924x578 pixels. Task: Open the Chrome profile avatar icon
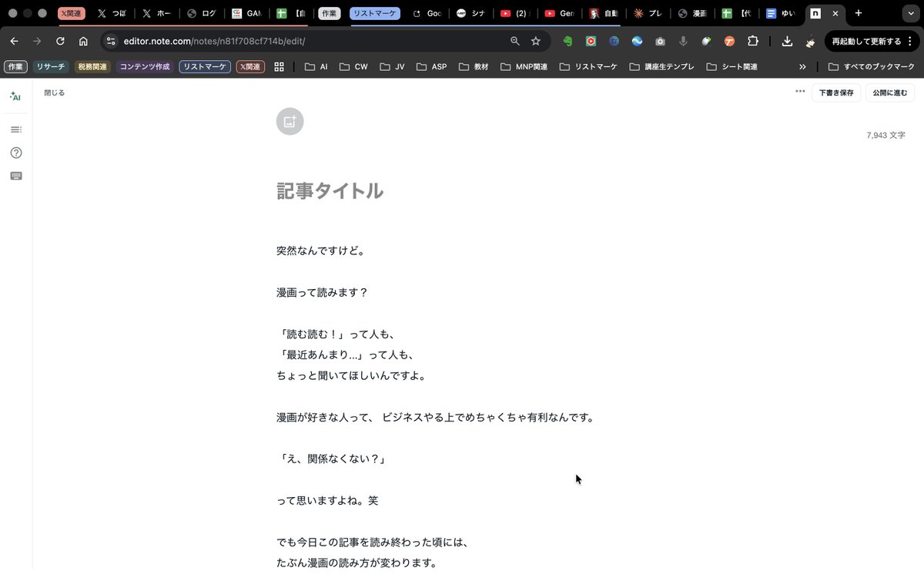pyautogui.click(x=811, y=41)
